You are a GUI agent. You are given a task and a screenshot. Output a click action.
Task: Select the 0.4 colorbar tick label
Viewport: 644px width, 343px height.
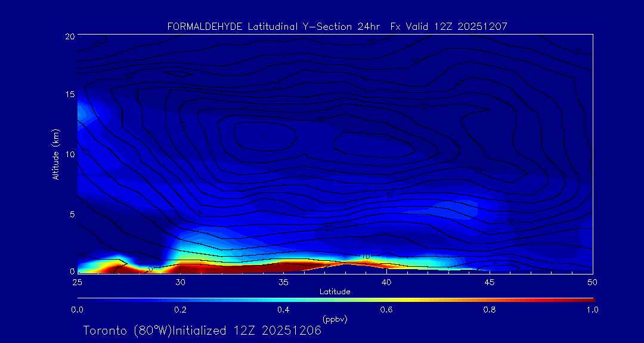[x=283, y=310]
